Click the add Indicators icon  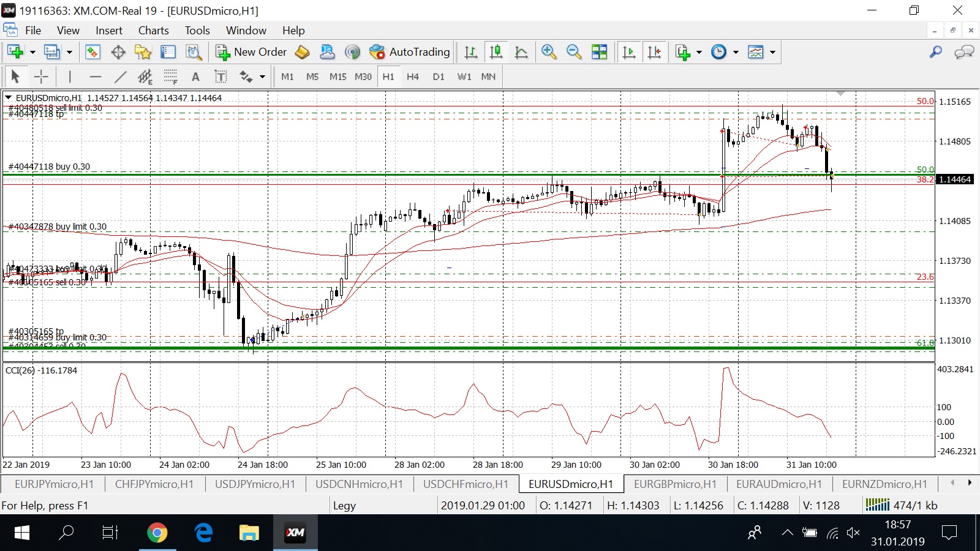682,52
